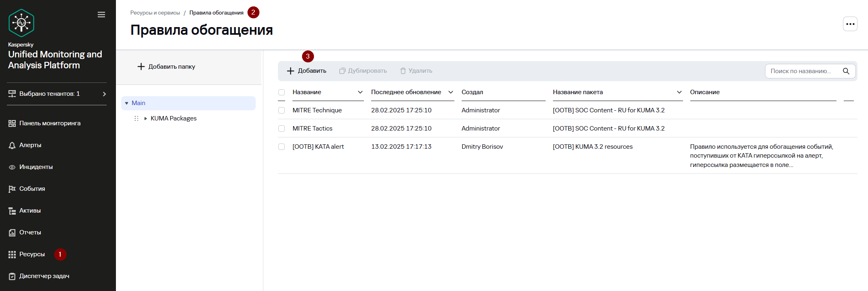Click the Правила обогащения breadcrumb text
Image resolution: width=868 pixels, height=291 pixels.
[216, 13]
